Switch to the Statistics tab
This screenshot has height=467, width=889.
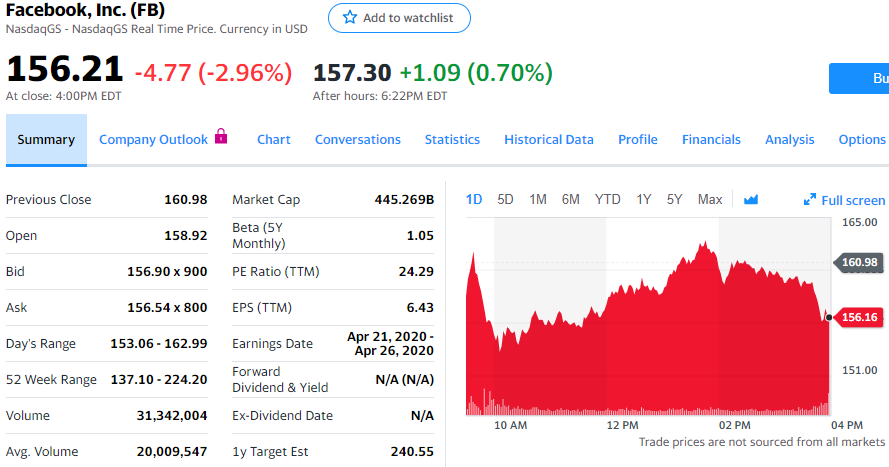452,140
